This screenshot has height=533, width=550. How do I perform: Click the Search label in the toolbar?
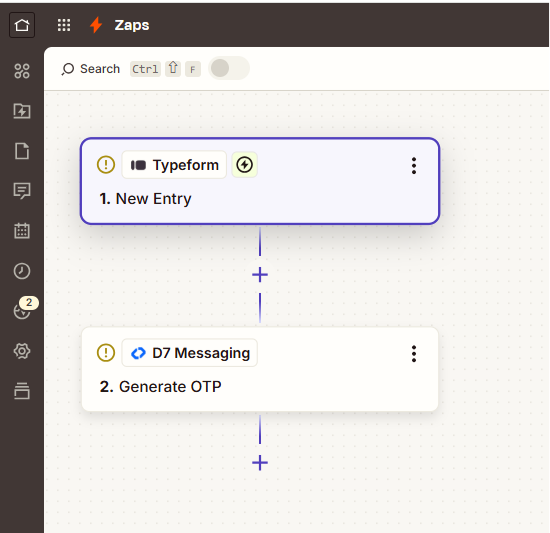click(x=100, y=69)
